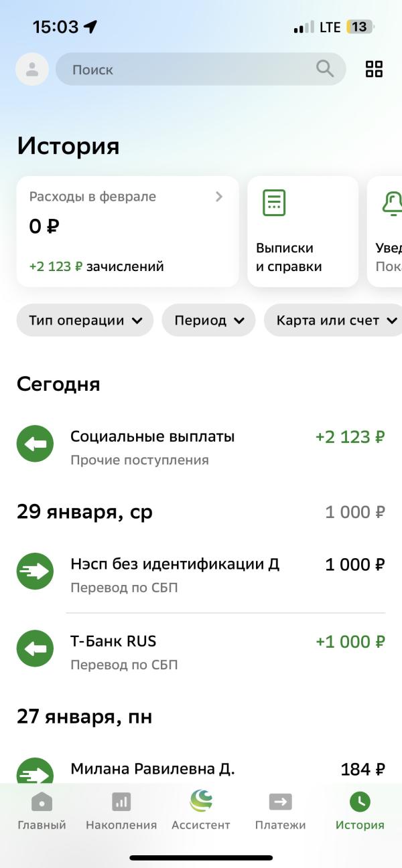Expand the Тип операции filter
The width and height of the screenshot is (402, 868).
point(85,321)
